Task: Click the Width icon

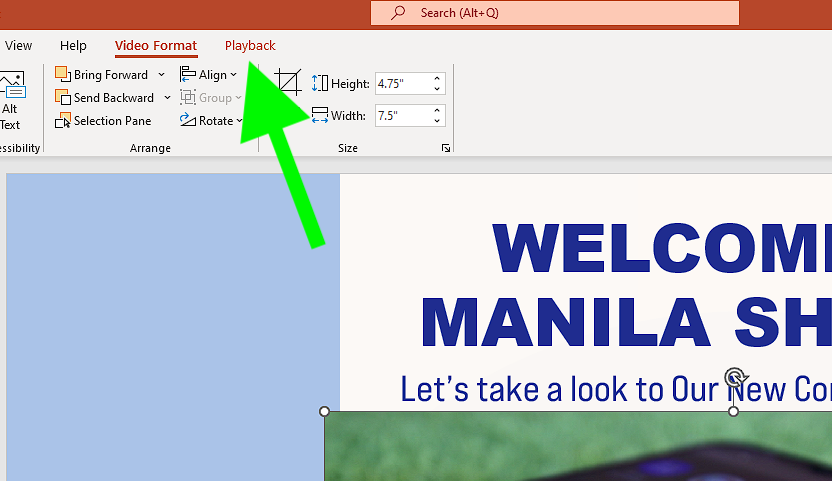Action: [320, 115]
